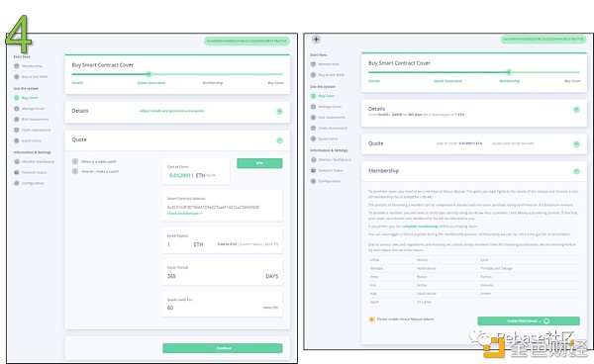Click 'How do I make a claim?' text
The height and width of the screenshot is (364, 594).
(100, 171)
